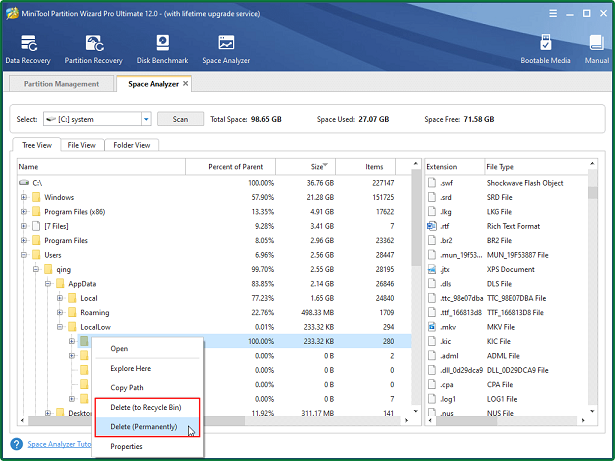615x461 pixels.
Task: Sort by Percent of Parent column
Action: pyautogui.click(x=231, y=167)
